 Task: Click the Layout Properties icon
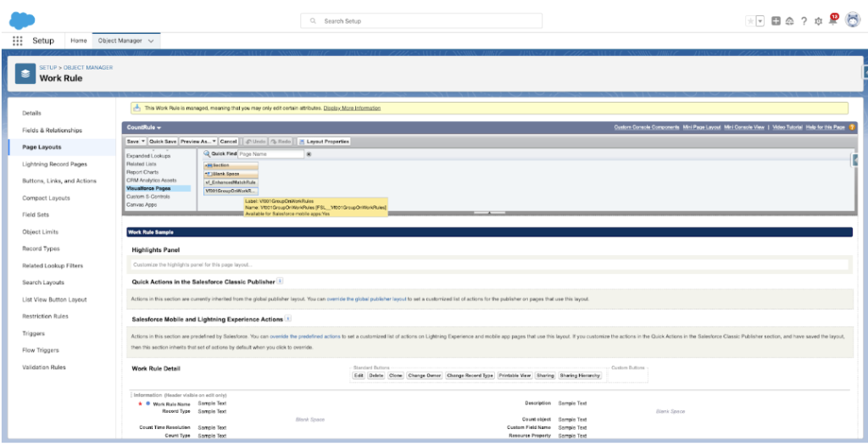point(302,142)
